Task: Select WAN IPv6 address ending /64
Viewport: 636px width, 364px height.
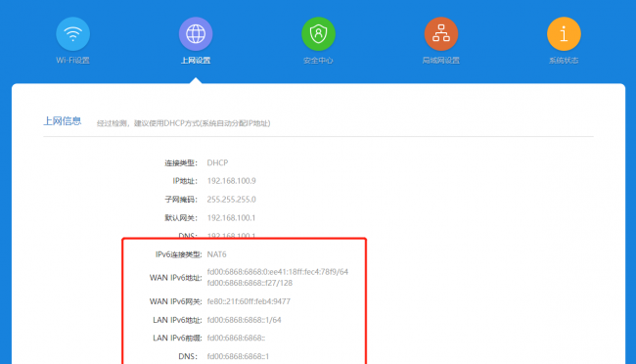Action: pos(278,272)
